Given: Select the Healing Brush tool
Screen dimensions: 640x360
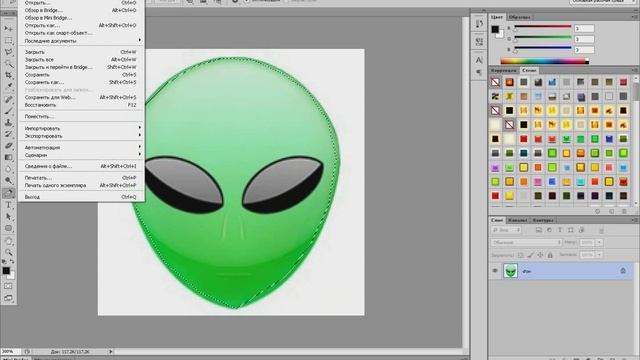Looking at the screenshot, I should click(x=8, y=99).
